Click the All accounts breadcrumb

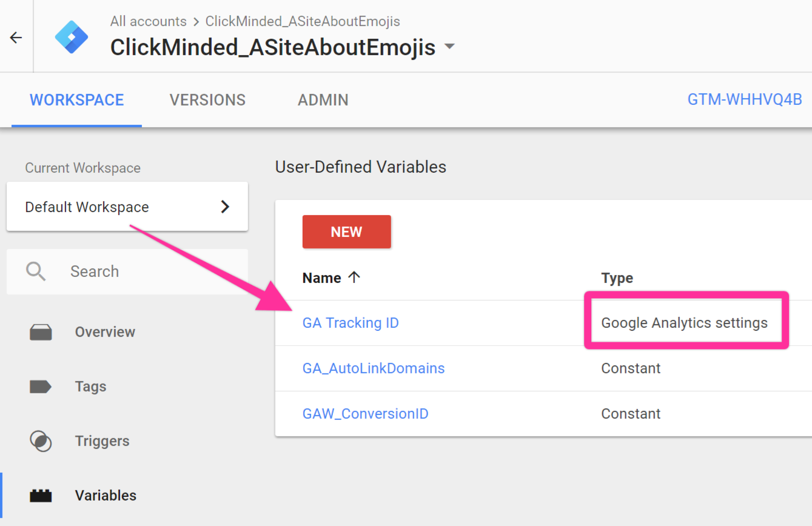[148, 21]
